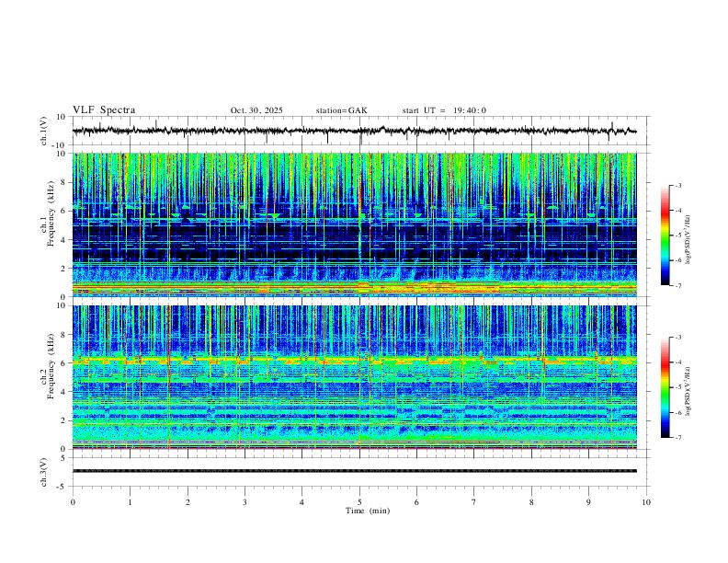This screenshot has height=563, width=728.
Task: Click the ch.2 spectrogram panel
Action: [354, 377]
